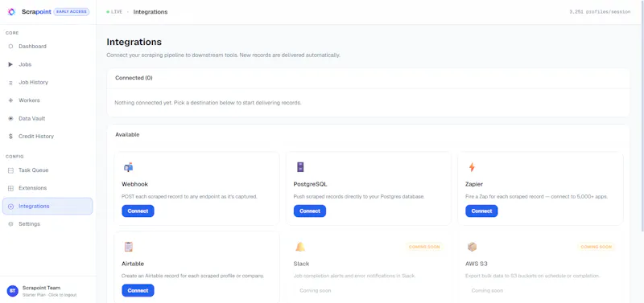The width and height of the screenshot is (644, 303).
Task: View Credit History
Action: click(x=47, y=137)
